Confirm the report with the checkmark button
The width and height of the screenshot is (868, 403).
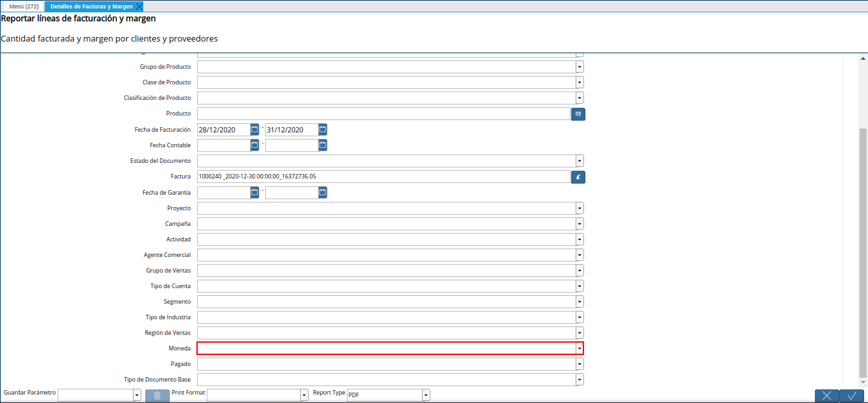852,395
